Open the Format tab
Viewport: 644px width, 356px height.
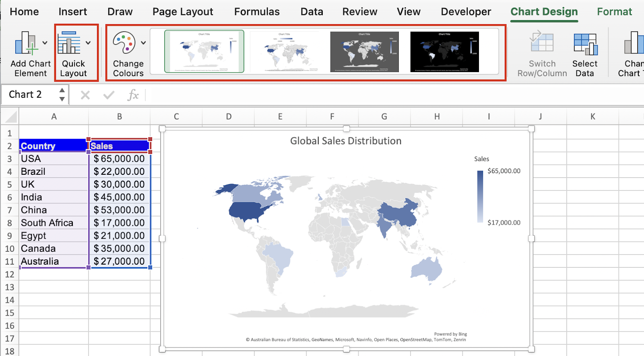[614, 12]
